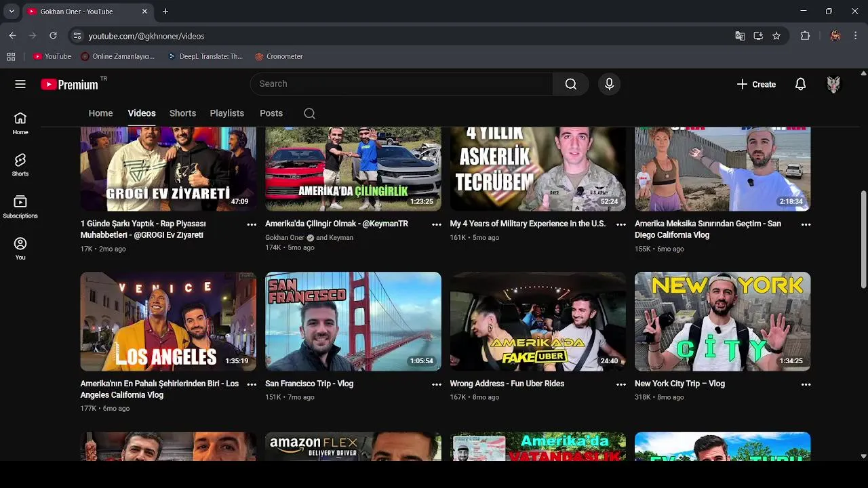The image size is (868, 488).
Task: Open options for New York City Trip video
Action: click(x=806, y=384)
